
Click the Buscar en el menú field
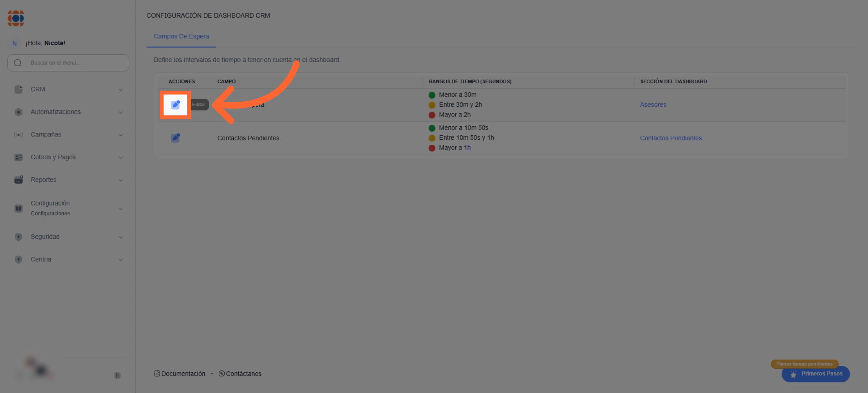pyautogui.click(x=69, y=63)
